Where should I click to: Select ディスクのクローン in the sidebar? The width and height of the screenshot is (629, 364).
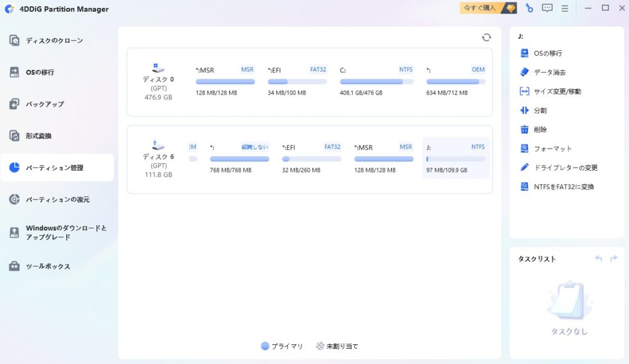pos(54,41)
